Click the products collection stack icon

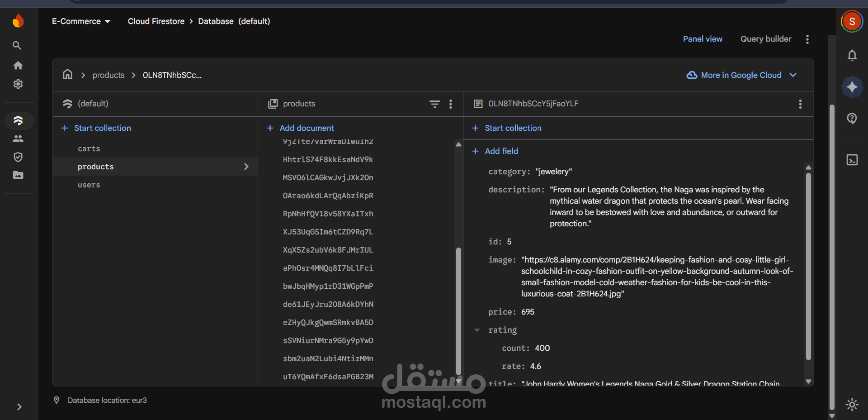[273, 104]
